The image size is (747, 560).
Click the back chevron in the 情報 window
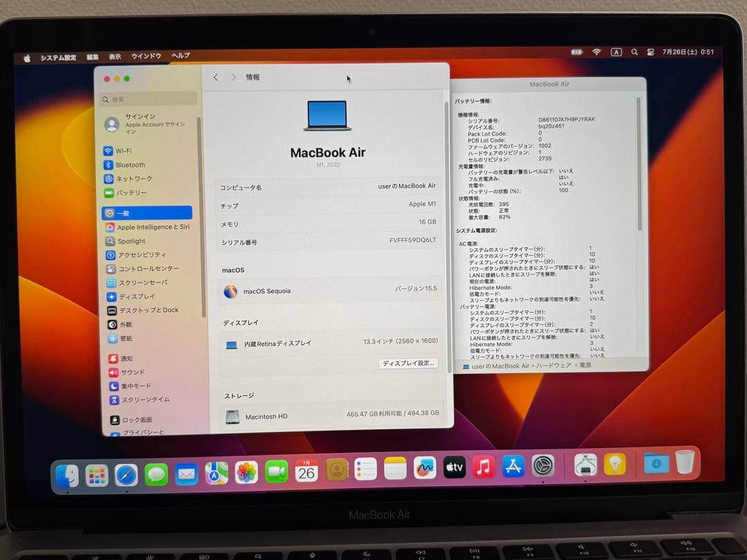(215, 77)
